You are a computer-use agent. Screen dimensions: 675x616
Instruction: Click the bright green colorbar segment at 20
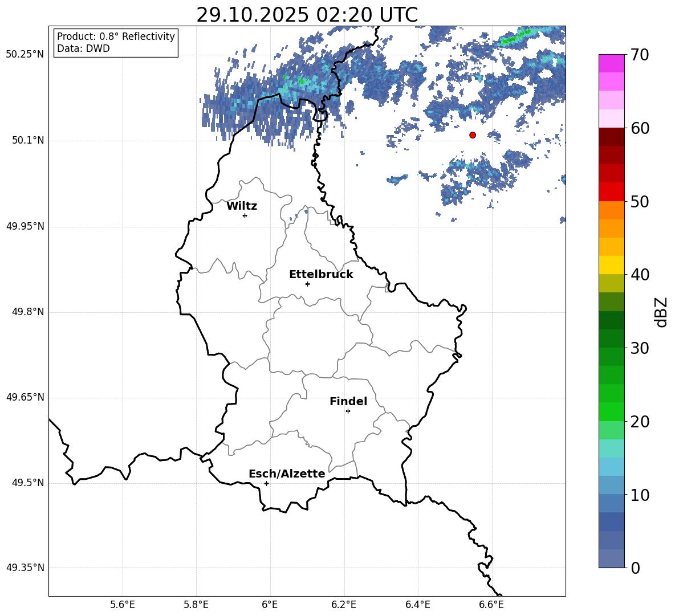[x=612, y=411]
